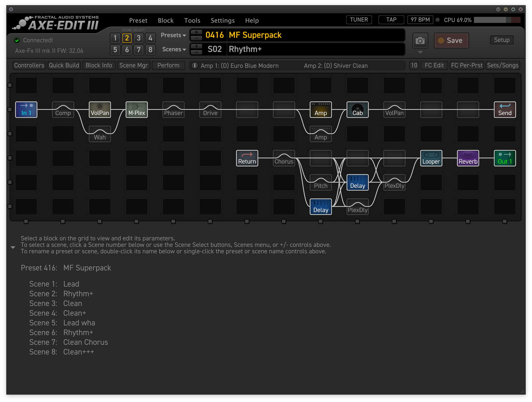Open Sets/Songs

coord(503,65)
